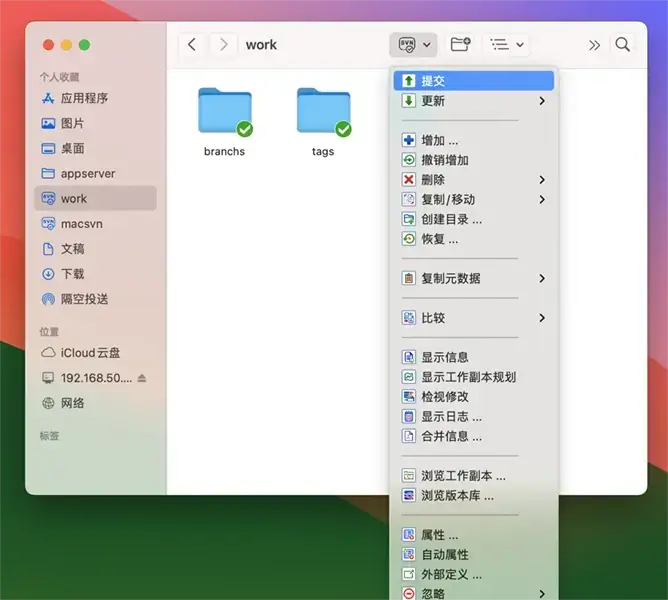The width and height of the screenshot is (668, 600).
Task: Choose 浏览工作副本 ... menu entry
Action: click(x=474, y=476)
